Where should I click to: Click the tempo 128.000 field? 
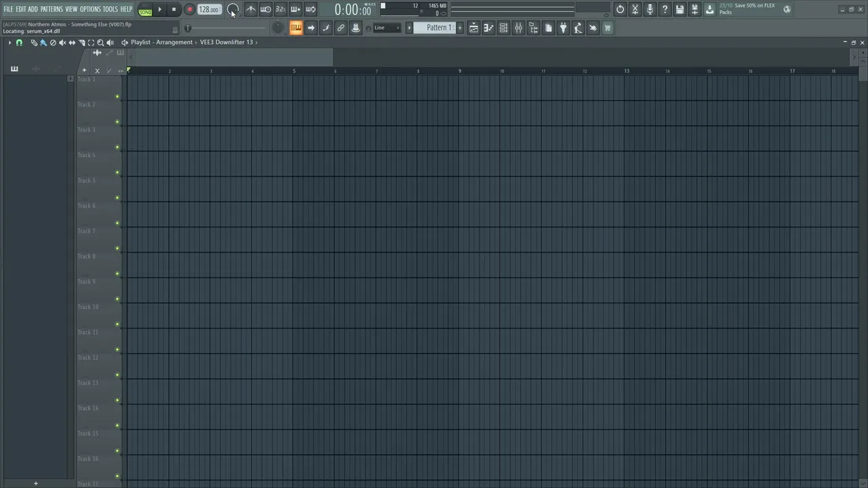(x=210, y=9)
